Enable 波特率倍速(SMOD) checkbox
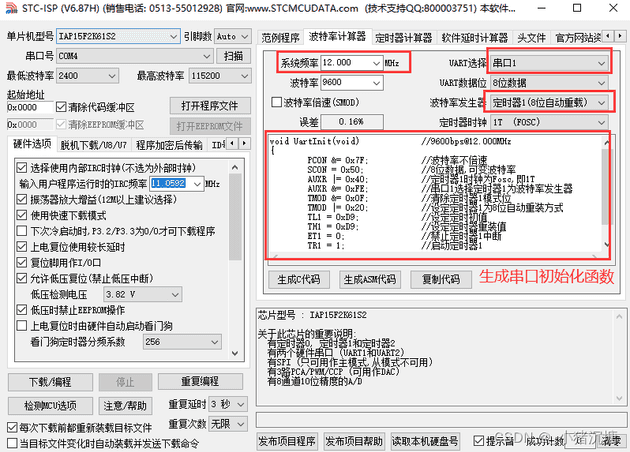Viewport: 630px width, 452px height. (x=276, y=102)
